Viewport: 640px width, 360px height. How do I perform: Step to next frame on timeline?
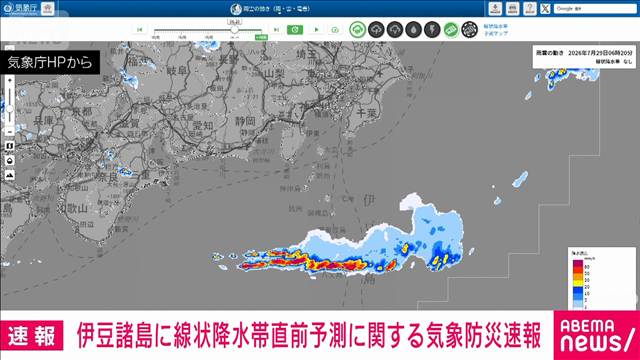pos(276,29)
